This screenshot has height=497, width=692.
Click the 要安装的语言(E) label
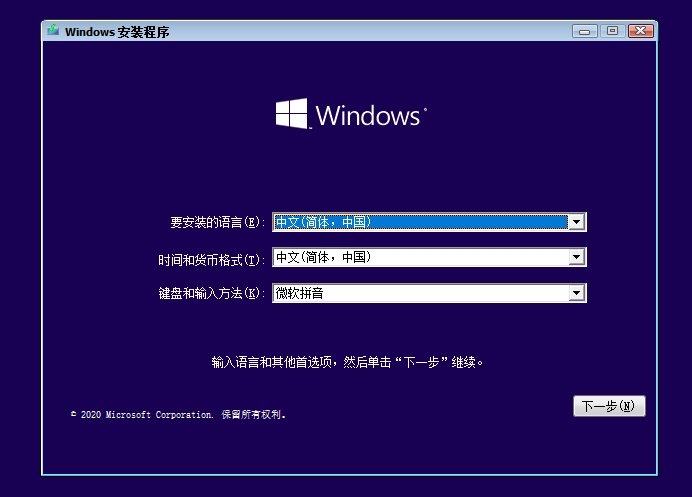[x=218, y=222]
